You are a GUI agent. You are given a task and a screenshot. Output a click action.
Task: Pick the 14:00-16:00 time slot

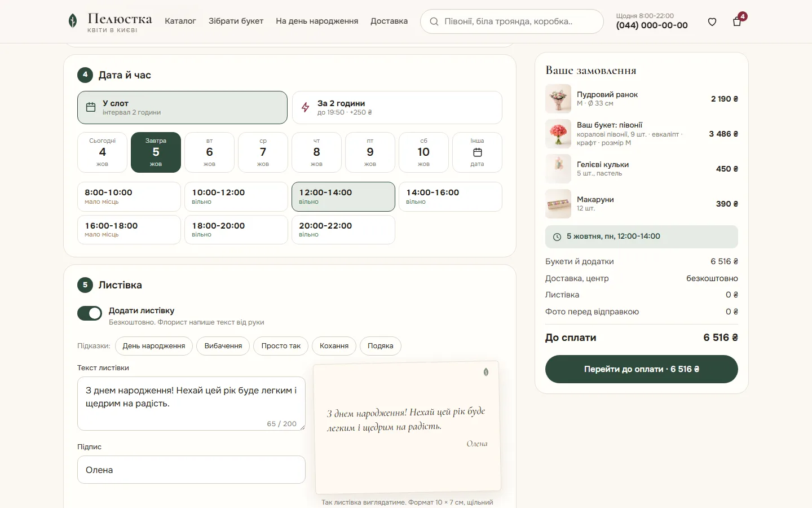451,196
